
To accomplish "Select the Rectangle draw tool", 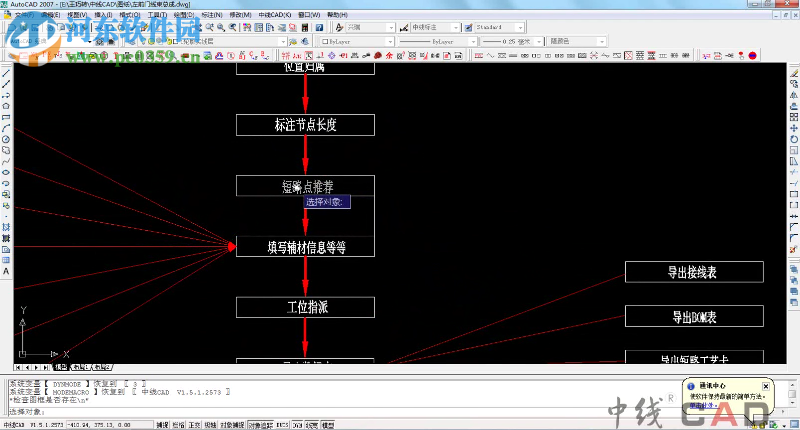I will click(6, 117).
